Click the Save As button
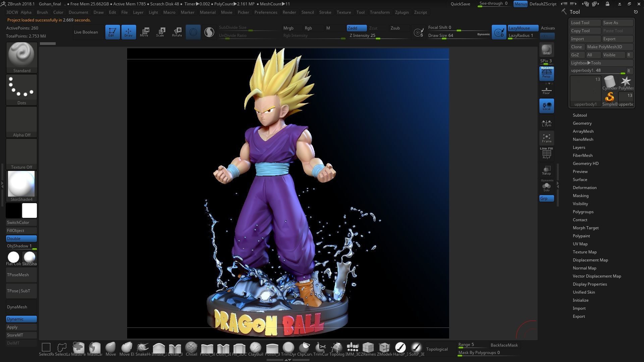 618,23
